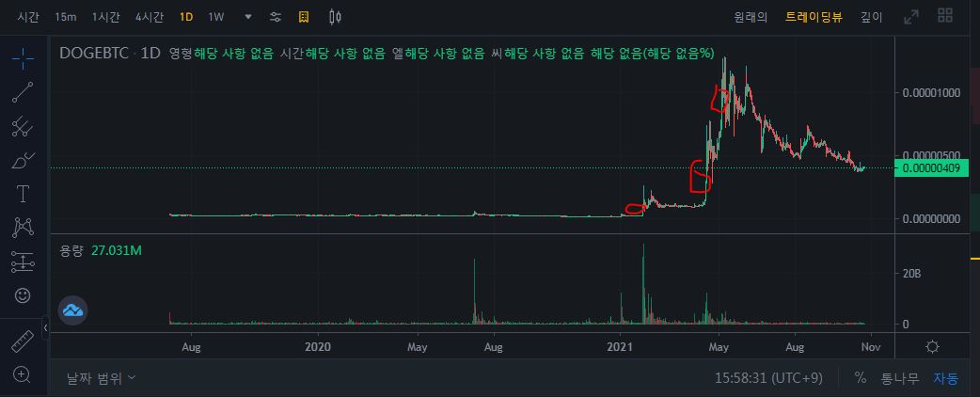The image size is (980, 397).
Task: Select the XABCD pattern tool
Action: (x=24, y=228)
